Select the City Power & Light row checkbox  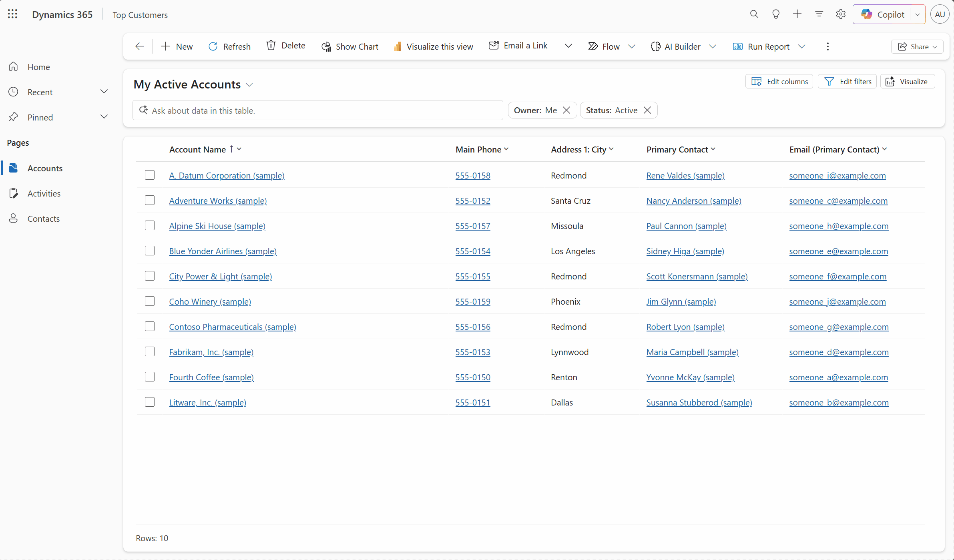click(150, 276)
